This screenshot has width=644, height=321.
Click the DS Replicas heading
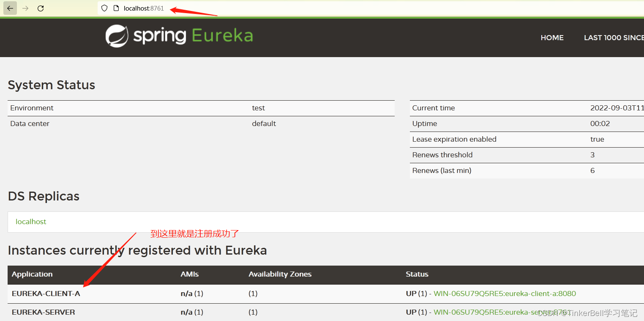(x=44, y=196)
